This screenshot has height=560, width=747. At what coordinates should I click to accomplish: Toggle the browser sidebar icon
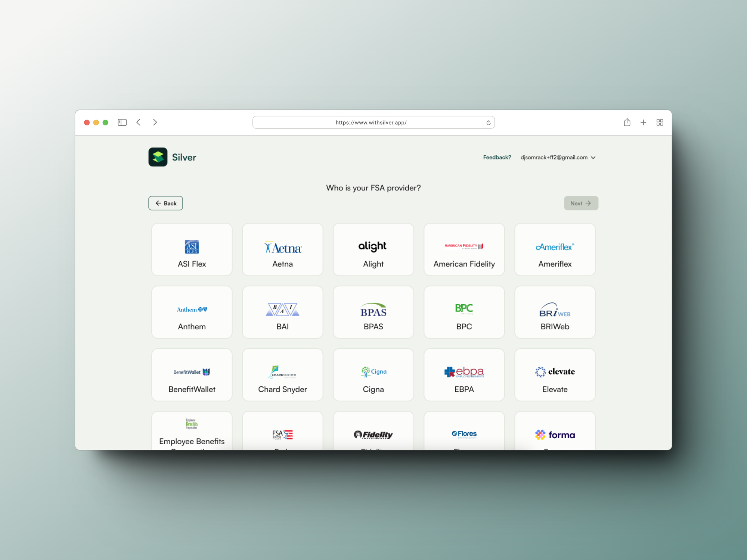(122, 122)
